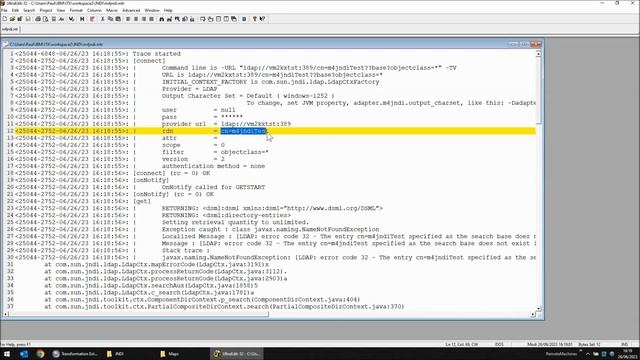Open the Format menu
The width and height of the screenshot is (640, 360).
(76, 10)
